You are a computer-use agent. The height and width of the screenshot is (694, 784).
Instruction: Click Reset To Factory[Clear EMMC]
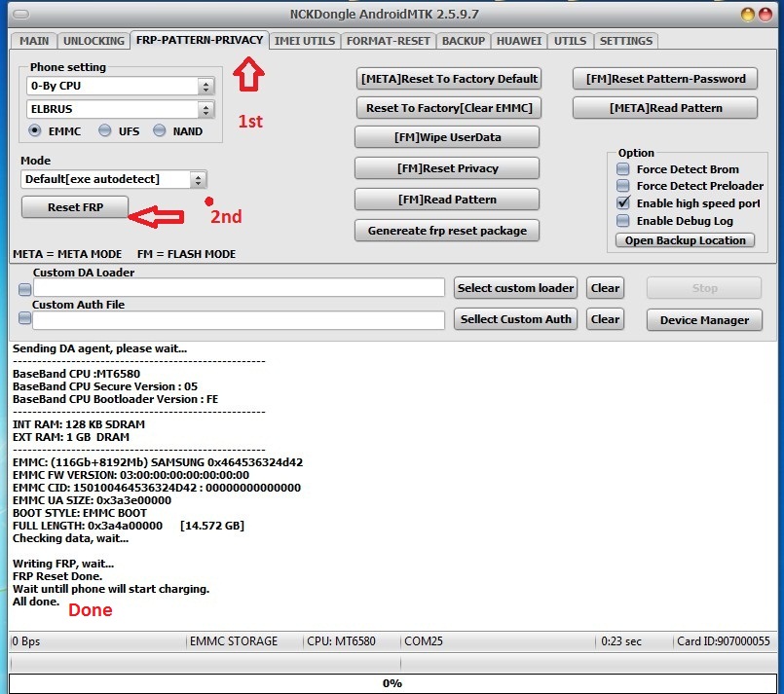[449, 108]
